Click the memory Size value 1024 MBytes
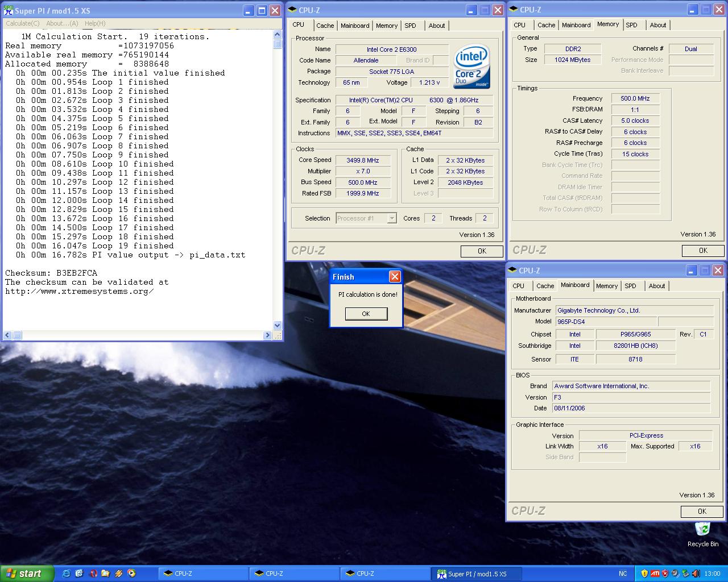The height and width of the screenshot is (582, 728). (x=573, y=60)
